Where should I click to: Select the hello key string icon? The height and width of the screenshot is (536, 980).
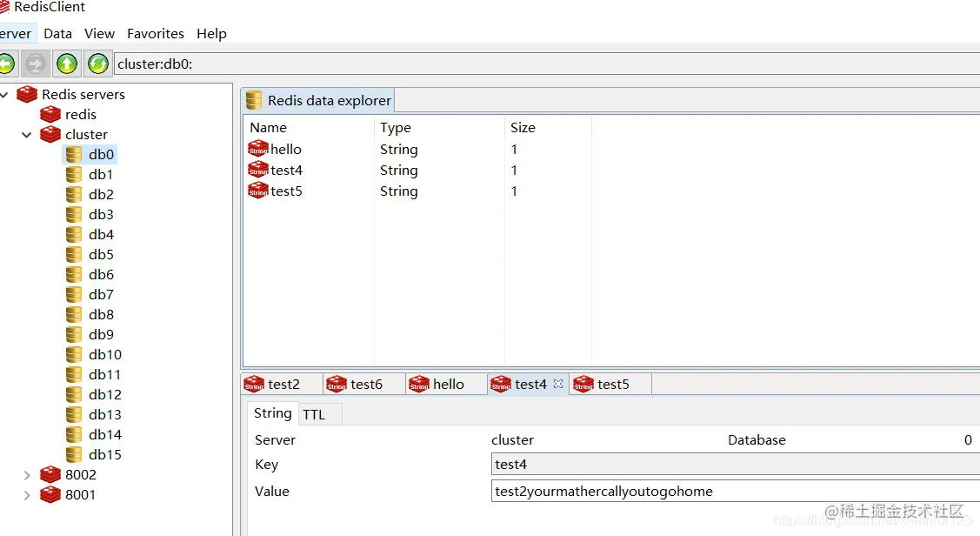[x=258, y=149]
